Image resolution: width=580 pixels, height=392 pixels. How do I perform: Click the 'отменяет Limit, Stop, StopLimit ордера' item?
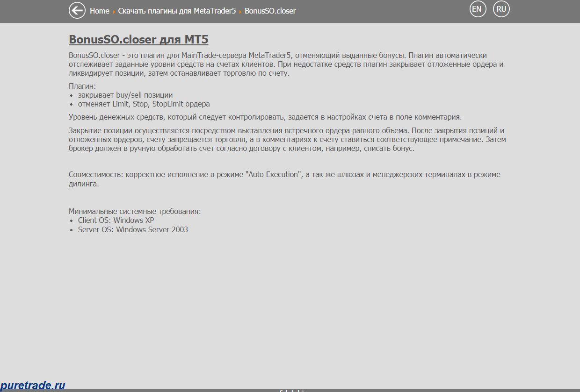[144, 104]
